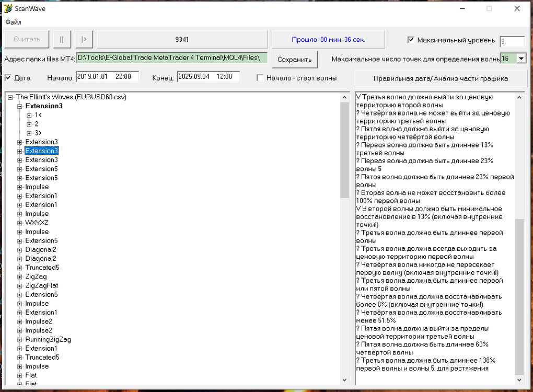Screen dimensions: 533x392
Task: Select The Elliott's Waves (EURUSD60.csv) item
Action: (x=71, y=97)
